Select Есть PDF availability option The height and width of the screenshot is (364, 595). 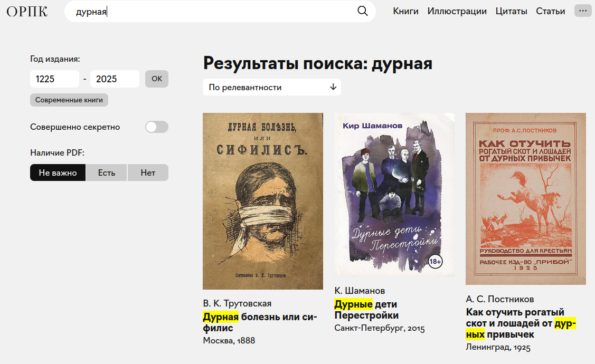(x=106, y=173)
